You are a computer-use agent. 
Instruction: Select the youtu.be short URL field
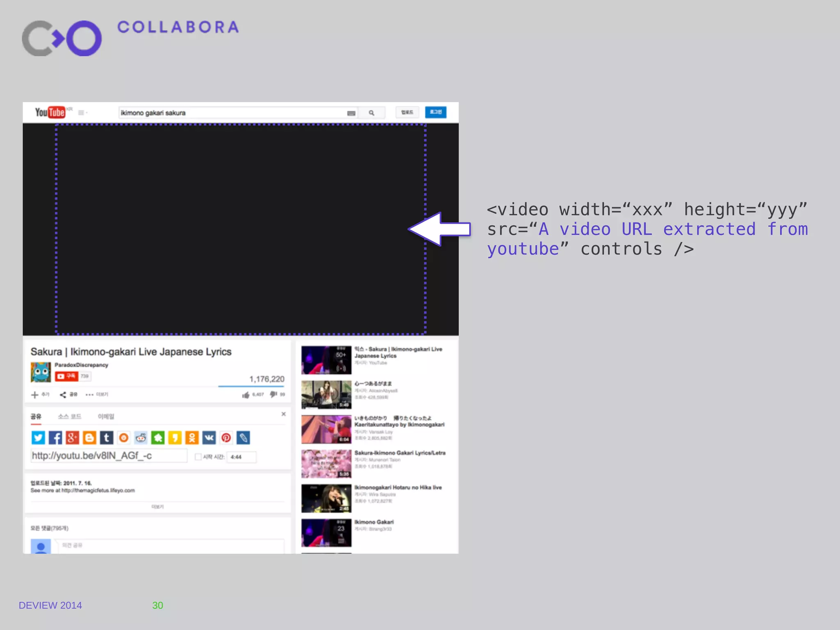109,456
